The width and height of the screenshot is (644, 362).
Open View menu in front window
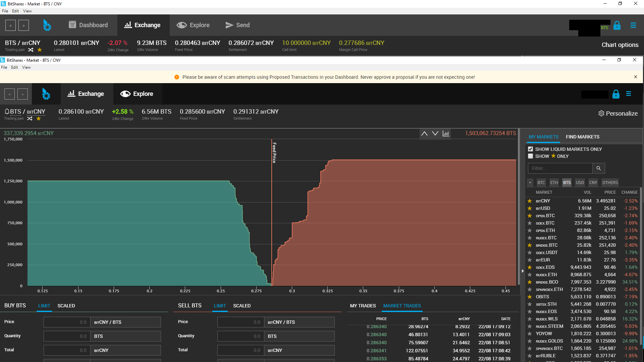(x=26, y=67)
